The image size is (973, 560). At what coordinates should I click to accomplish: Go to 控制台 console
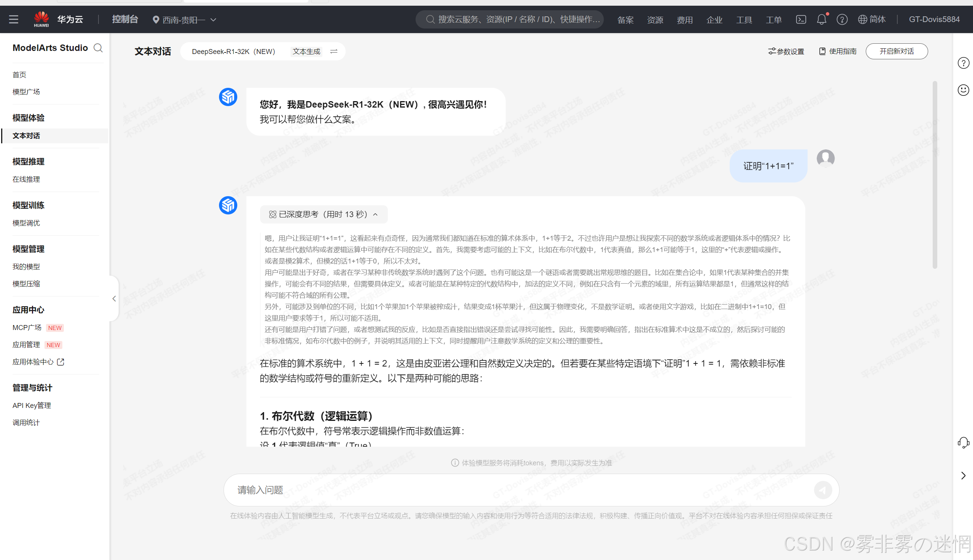(125, 19)
